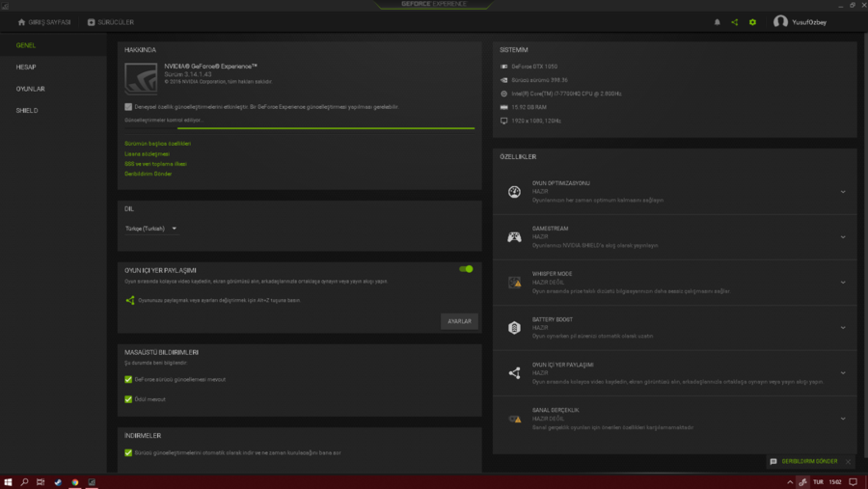
Task: Expand the Whisper Mode feature row
Action: tap(843, 283)
